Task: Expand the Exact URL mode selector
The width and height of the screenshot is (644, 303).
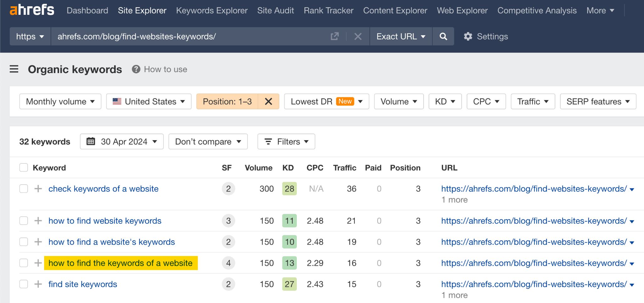Action: pos(400,36)
